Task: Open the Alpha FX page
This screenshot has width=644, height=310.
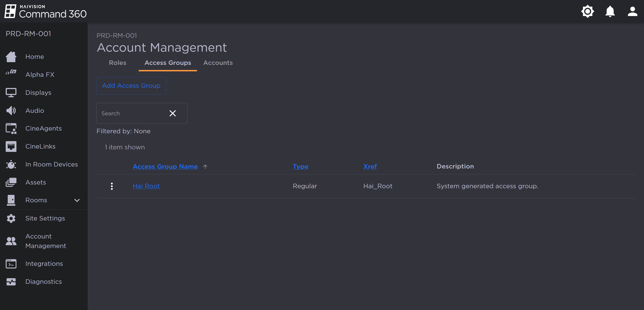Action: coord(40,74)
